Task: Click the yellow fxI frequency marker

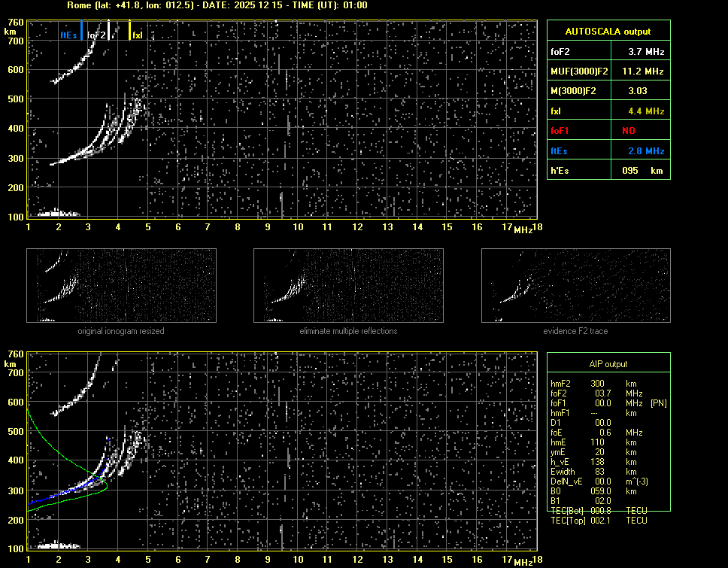Action: (x=130, y=30)
